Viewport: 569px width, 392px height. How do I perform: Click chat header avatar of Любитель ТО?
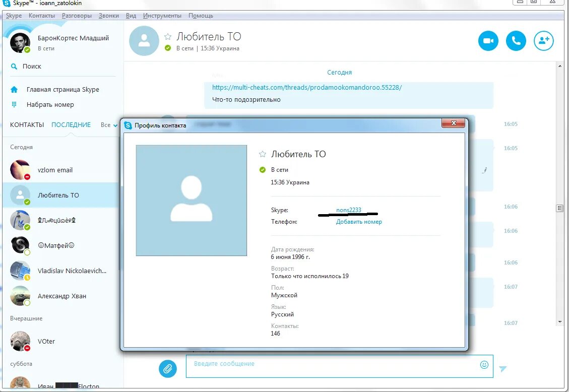pyautogui.click(x=144, y=41)
